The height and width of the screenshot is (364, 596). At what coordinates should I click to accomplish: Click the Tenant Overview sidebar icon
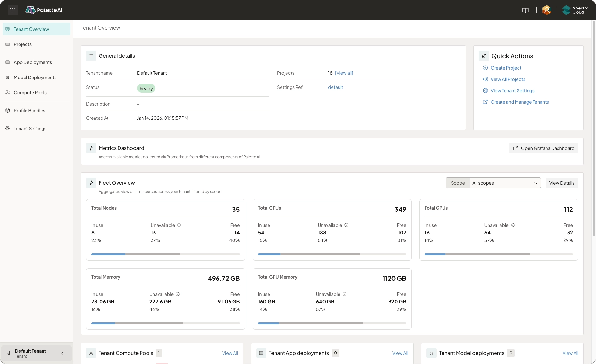click(8, 29)
